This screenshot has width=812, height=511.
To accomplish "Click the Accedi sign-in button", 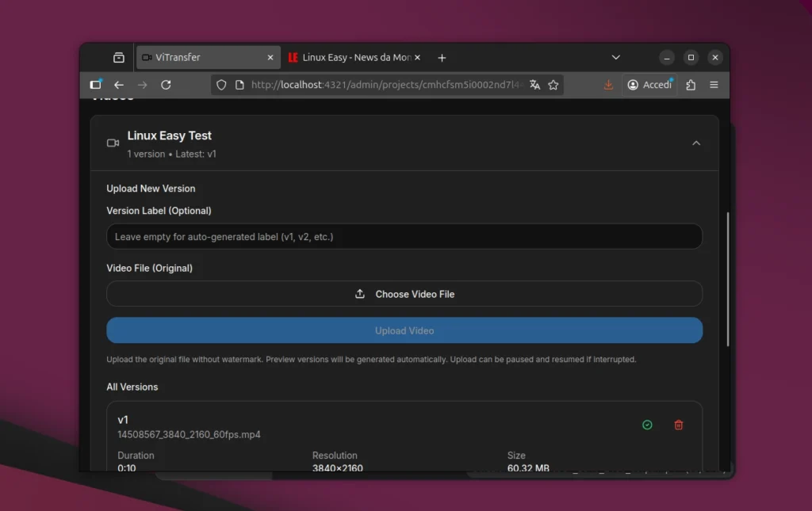I will [649, 84].
